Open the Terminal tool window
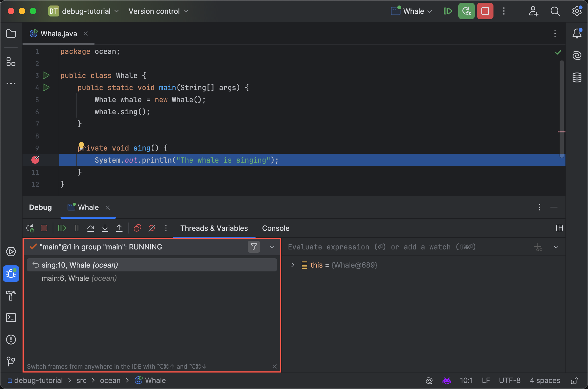Viewport: 588px width, 389px height. point(11,318)
